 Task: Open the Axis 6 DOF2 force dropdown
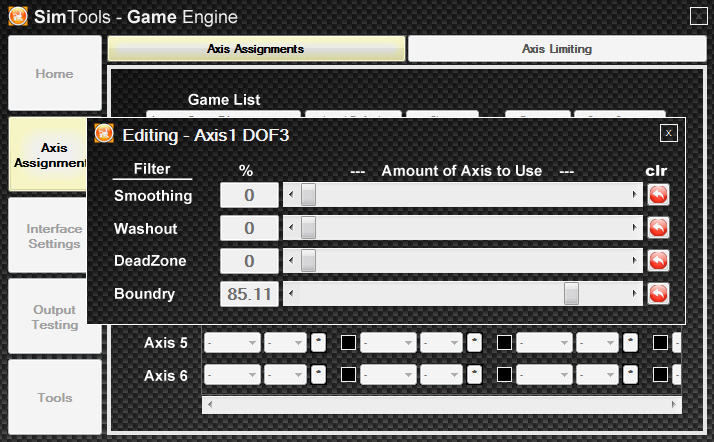(x=388, y=375)
